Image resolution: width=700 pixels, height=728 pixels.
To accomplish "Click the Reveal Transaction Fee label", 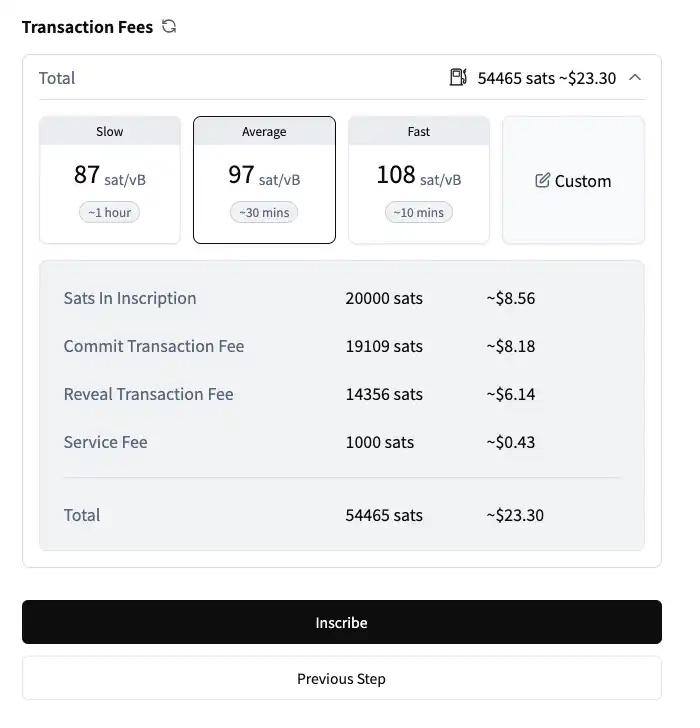I will pos(148,394).
